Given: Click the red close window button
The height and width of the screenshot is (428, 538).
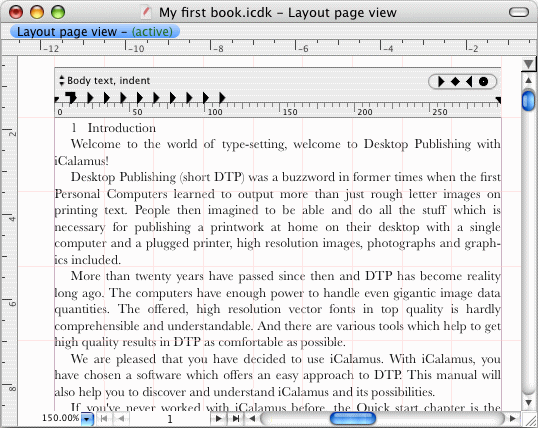Looking at the screenshot, I should pyautogui.click(x=16, y=12).
